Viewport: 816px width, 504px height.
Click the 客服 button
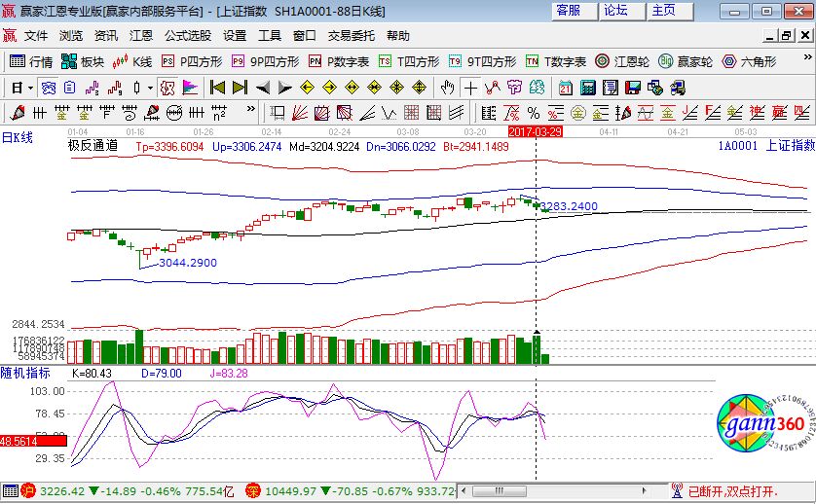[569, 11]
